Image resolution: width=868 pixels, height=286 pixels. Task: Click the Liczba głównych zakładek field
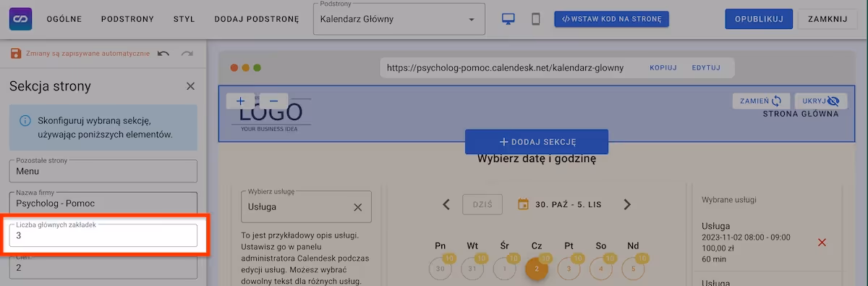(103, 235)
